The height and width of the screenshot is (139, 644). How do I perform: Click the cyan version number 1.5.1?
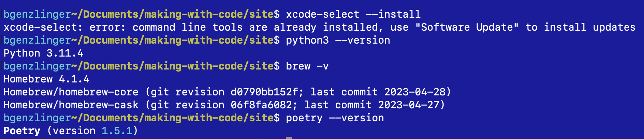pyautogui.click(x=117, y=131)
